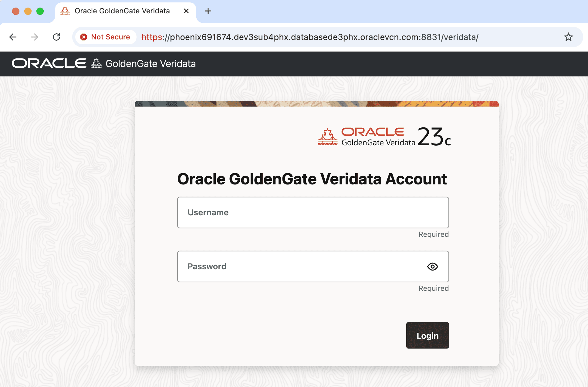This screenshot has height=387, width=588.
Task: Open a new browser tab
Action: [208, 11]
